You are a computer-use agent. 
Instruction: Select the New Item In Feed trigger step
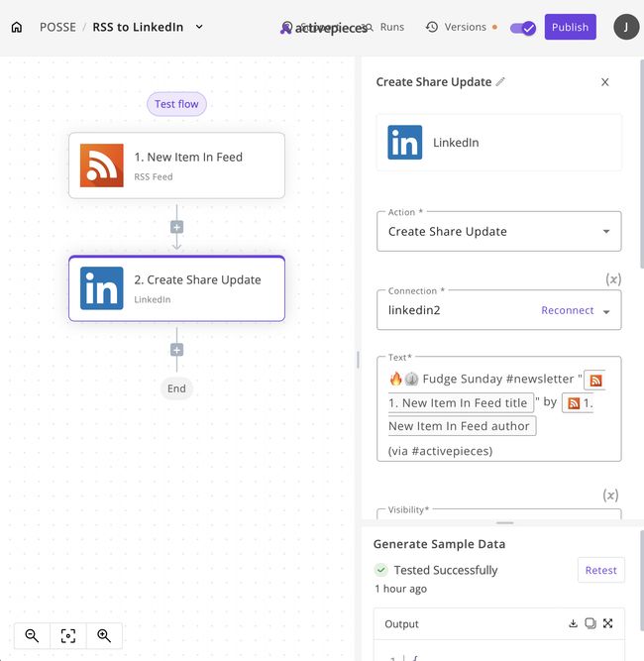pyautogui.click(x=176, y=165)
